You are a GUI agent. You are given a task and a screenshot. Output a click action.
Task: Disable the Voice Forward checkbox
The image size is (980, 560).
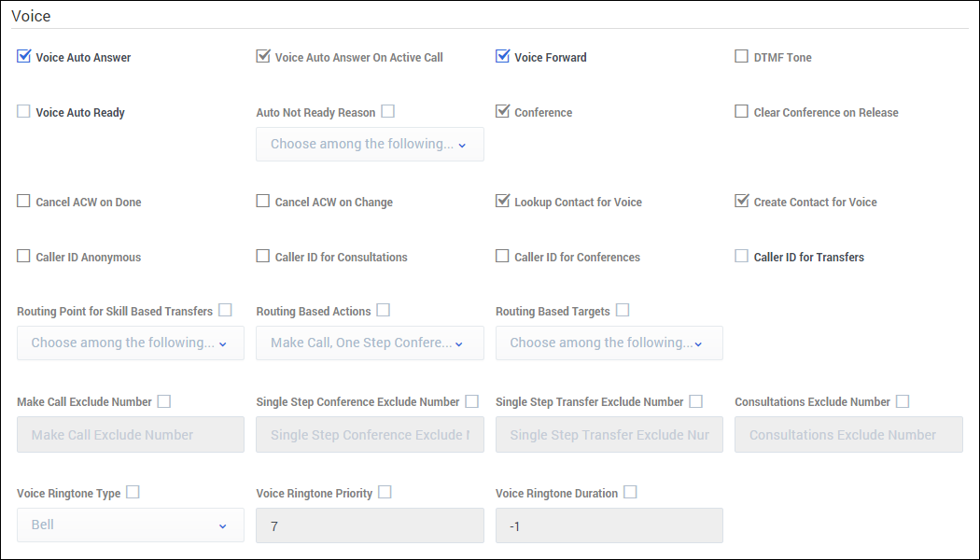coord(503,57)
